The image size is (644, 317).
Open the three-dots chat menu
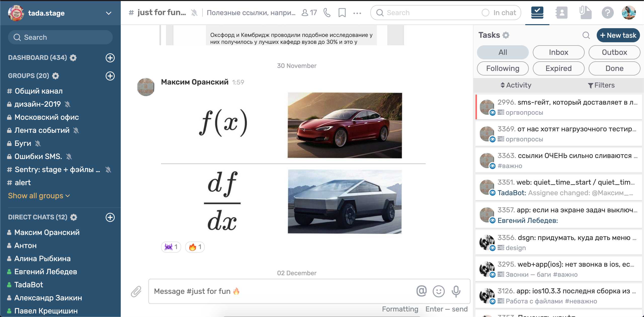point(357,13)
